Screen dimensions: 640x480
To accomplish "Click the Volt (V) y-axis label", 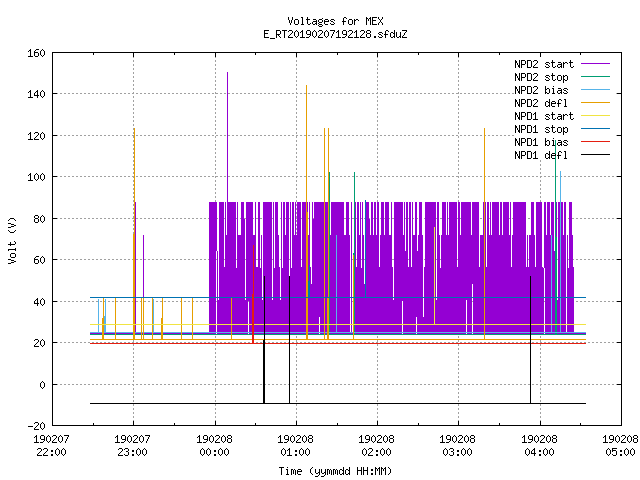I will [13, 240].
